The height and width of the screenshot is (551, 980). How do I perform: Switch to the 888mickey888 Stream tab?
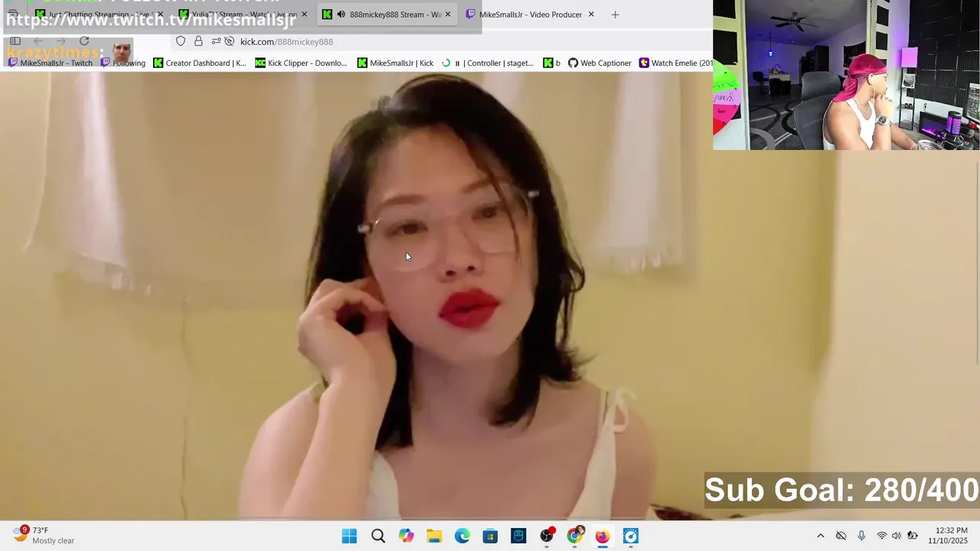[387, 15]
